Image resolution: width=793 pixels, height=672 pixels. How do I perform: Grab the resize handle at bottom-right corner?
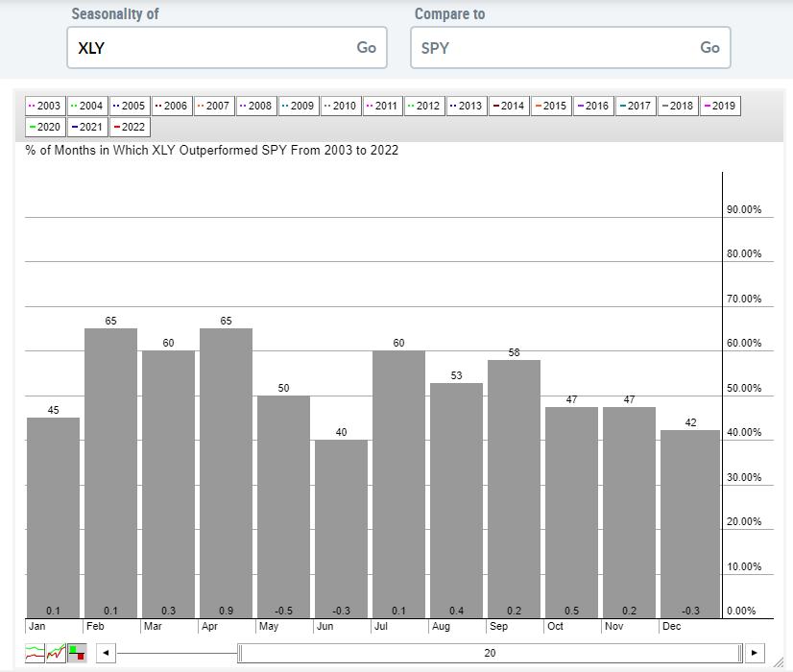pos(778,661)
